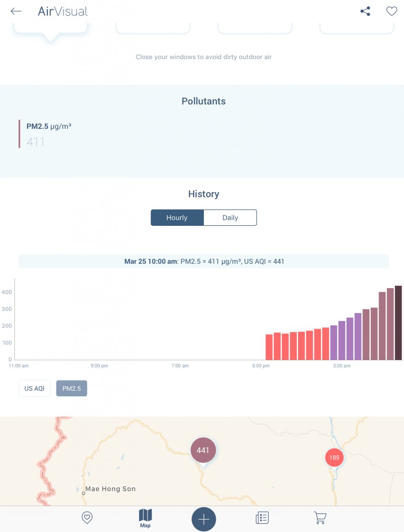The width and height of the screenshot is (404, 532).
Task: Click the first red bar at 5:00 pm
Action: 269,347
